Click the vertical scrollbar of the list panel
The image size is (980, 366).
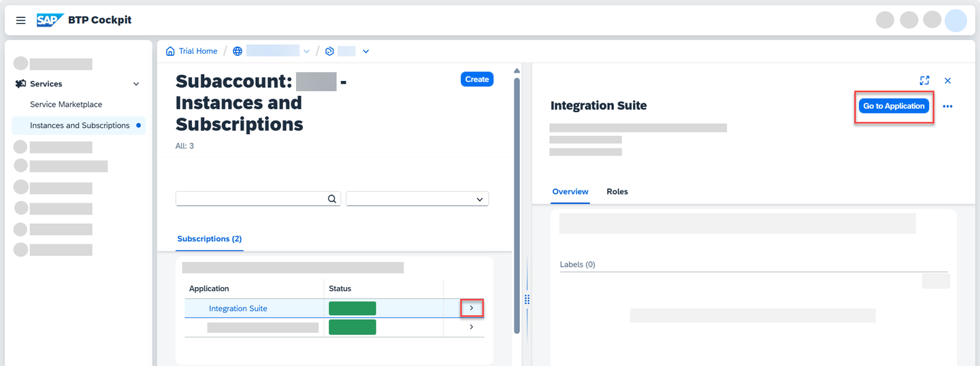coord(517,204)
